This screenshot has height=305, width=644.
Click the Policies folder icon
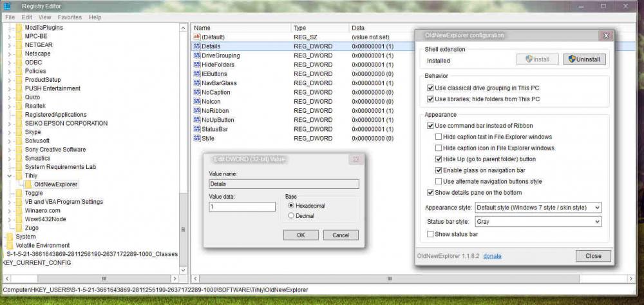[x=19, y=71]
